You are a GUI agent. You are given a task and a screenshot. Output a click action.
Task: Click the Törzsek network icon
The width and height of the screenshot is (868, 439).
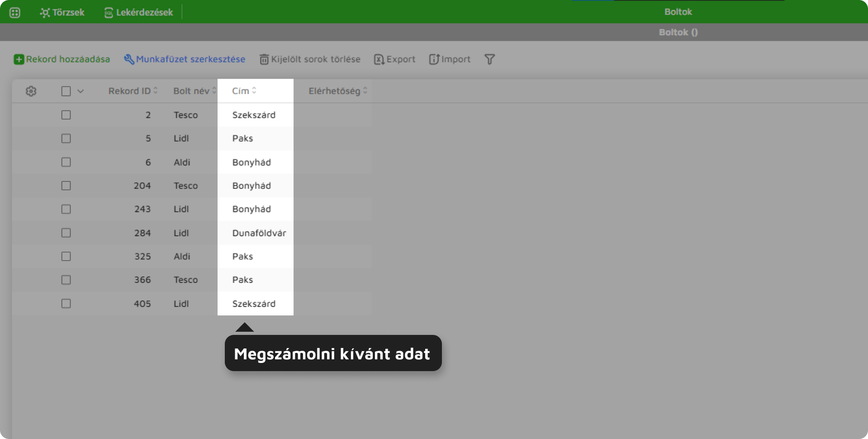[45, 13]
